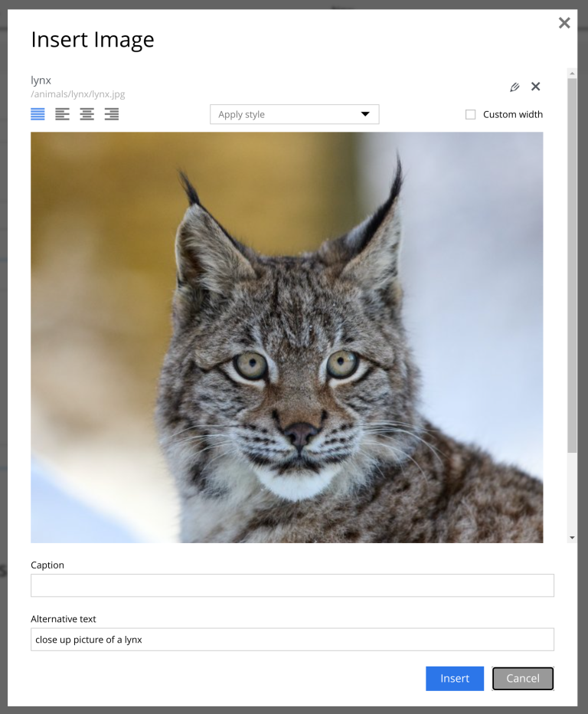This screenshot has width=588, height=714.
Task: Remove the selected lynx image
Action: (536, 87)
